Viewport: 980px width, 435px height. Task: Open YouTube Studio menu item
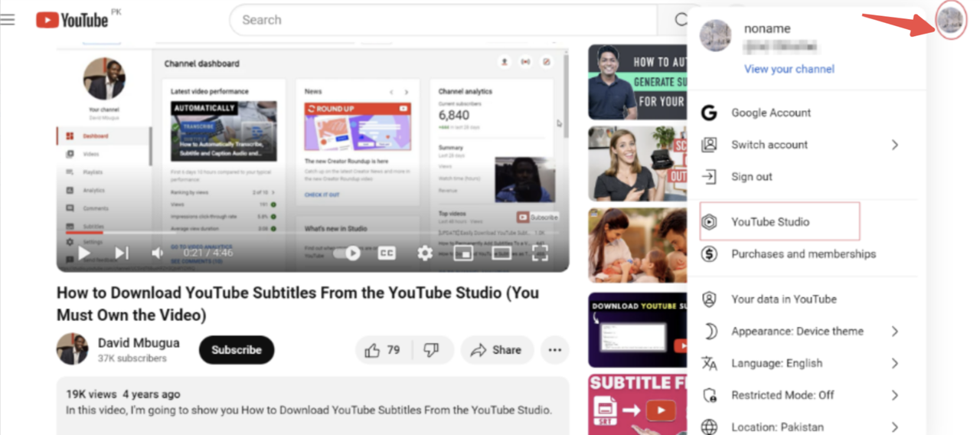779,222
